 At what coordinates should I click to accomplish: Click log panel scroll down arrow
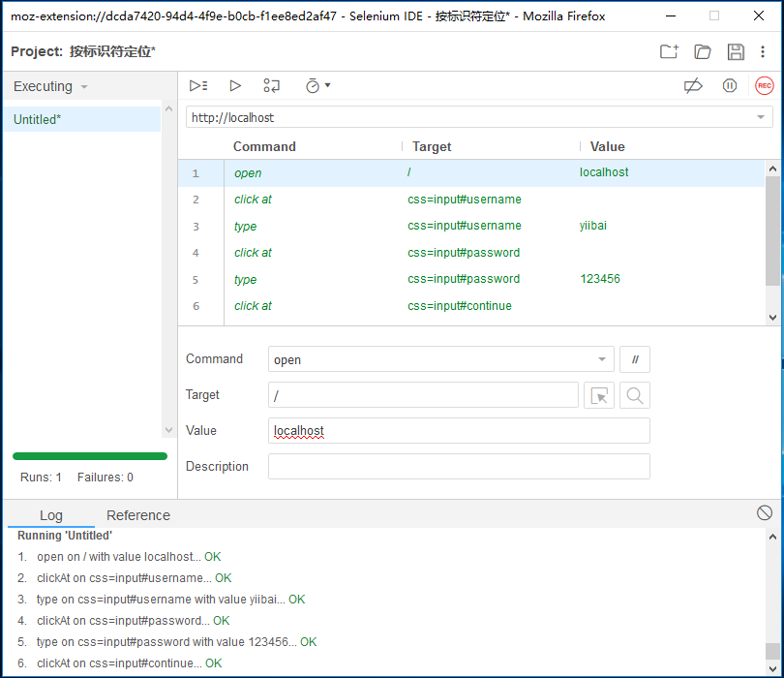(772, 668)
